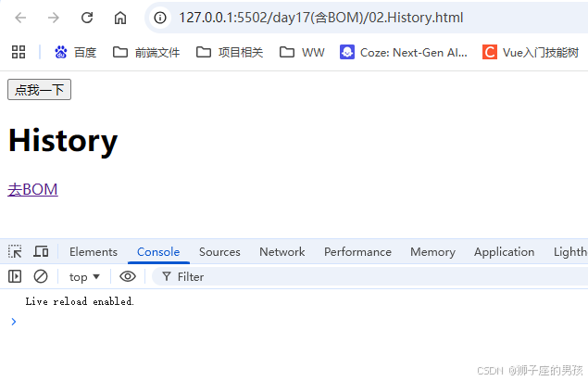Image resolution: width=588 pixels, height=381 pixels.
Task: Open the WW bookmark folder
Action: coord(302,52)
